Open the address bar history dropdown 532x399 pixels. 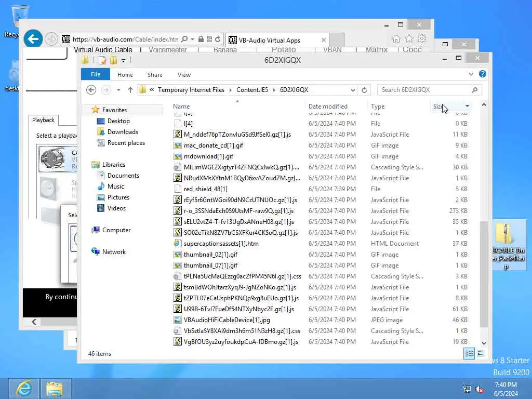353,90
